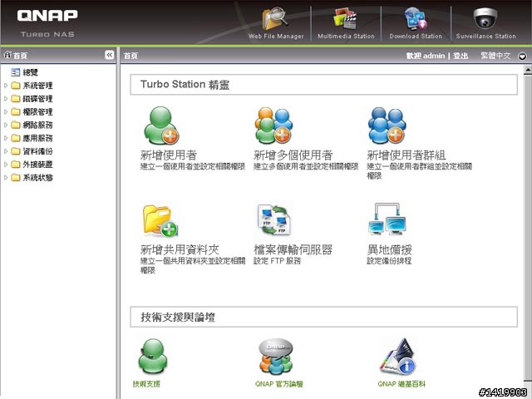Select 應用服務 in the sidebar
The height and width of the screenshot is (399, 532).
click(x=37, y=138)
